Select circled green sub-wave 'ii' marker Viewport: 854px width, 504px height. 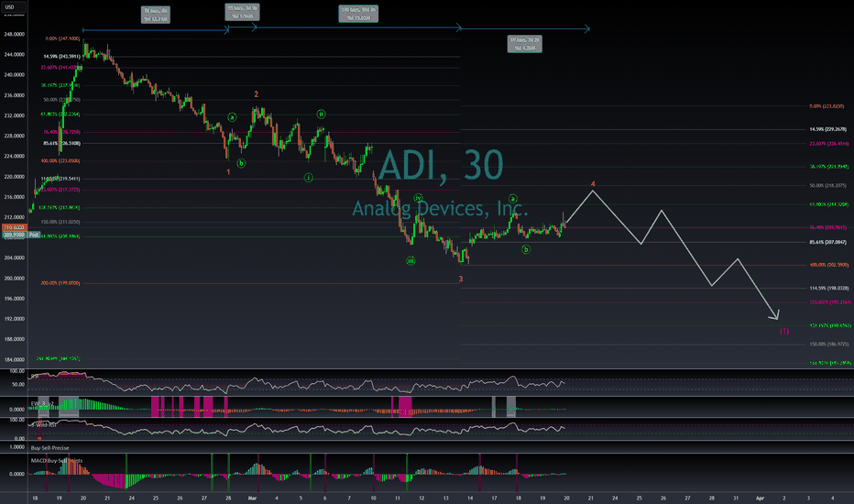pyautogui.click(x=322, y=114)
